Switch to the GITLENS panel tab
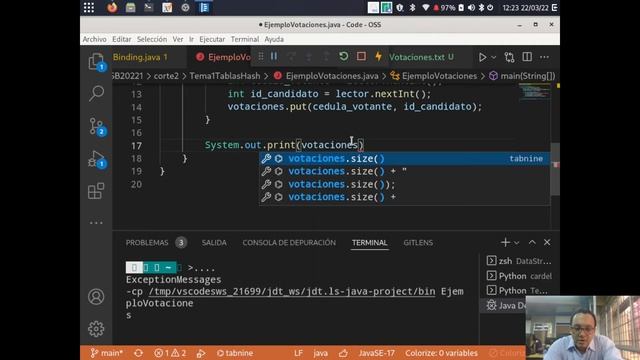640x360 pixels. pos(418,243)
